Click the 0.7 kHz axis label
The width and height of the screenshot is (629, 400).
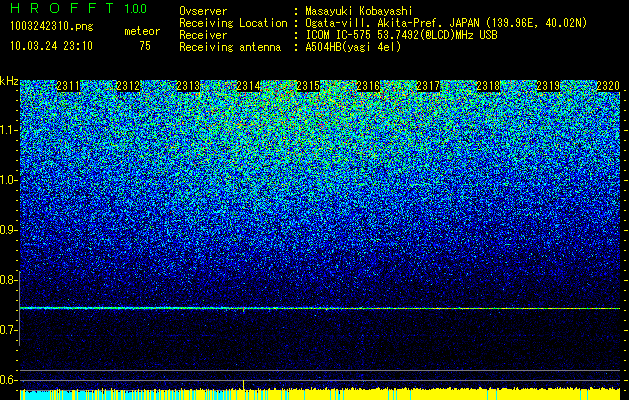[7, 330]
